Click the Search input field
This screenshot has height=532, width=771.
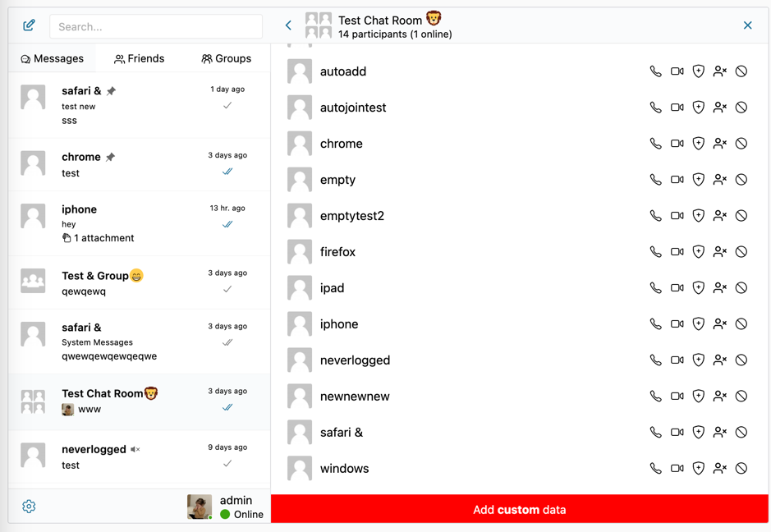coord(154,26)
